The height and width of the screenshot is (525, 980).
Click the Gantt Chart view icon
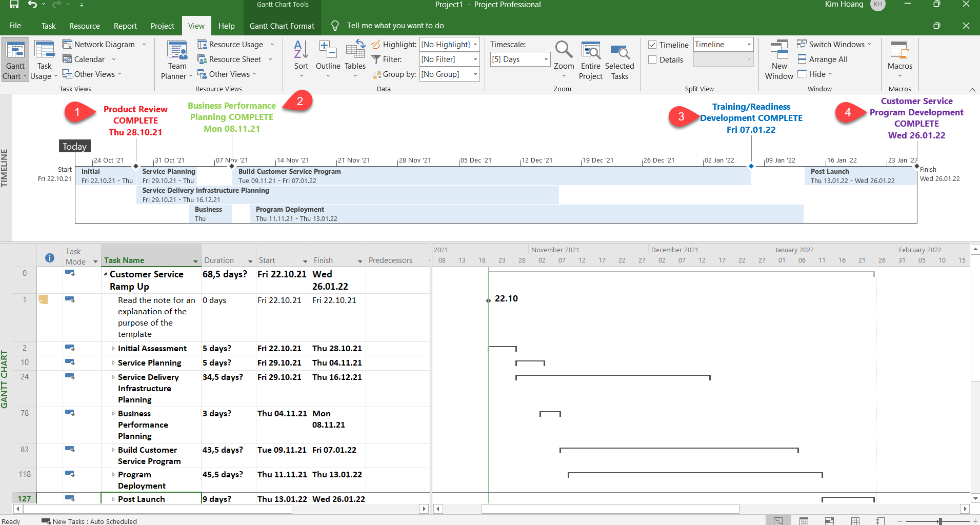[x=15, y=51]
